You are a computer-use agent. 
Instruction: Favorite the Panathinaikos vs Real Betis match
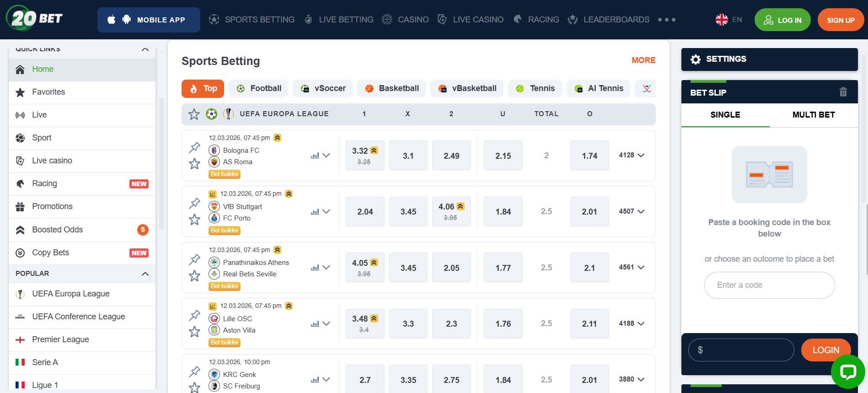coord(195,276)
